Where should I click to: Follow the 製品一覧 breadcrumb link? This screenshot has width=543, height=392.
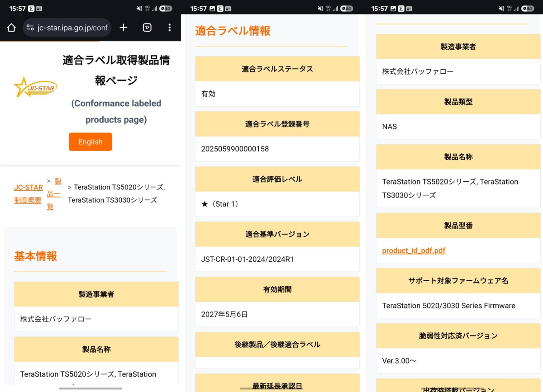pyautogui.click(x=54, y=194)
